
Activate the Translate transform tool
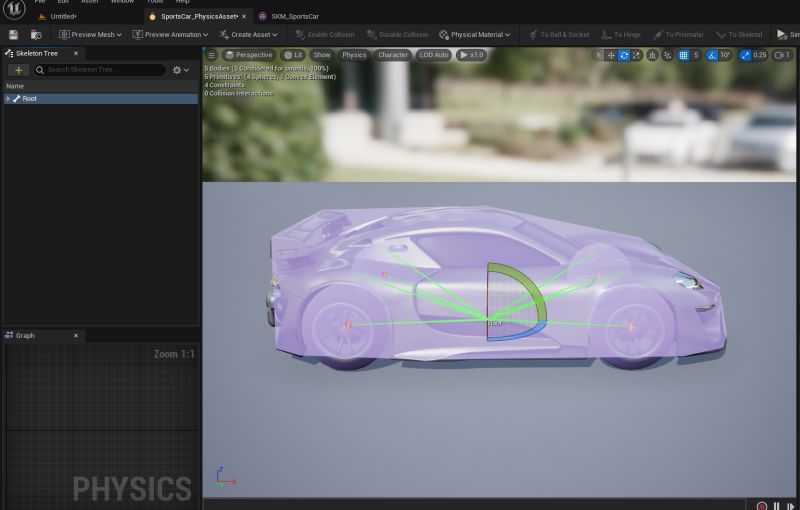pyautogui.click(x=611, y=55)
